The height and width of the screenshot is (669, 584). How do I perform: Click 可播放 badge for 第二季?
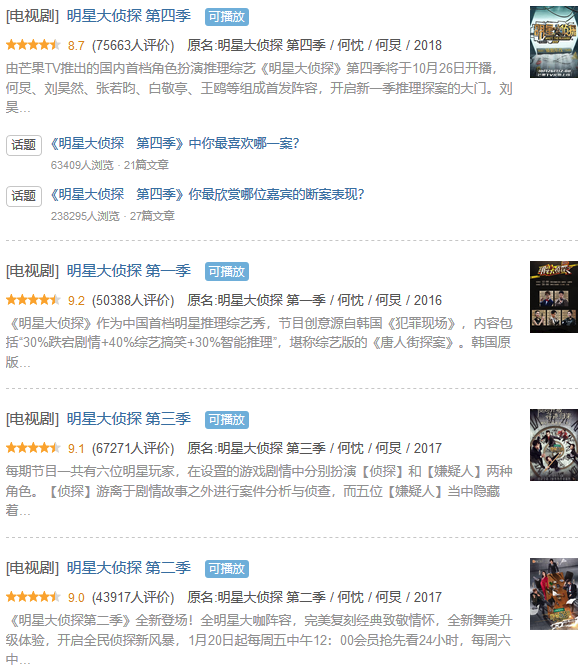click(x=227, y=569)
